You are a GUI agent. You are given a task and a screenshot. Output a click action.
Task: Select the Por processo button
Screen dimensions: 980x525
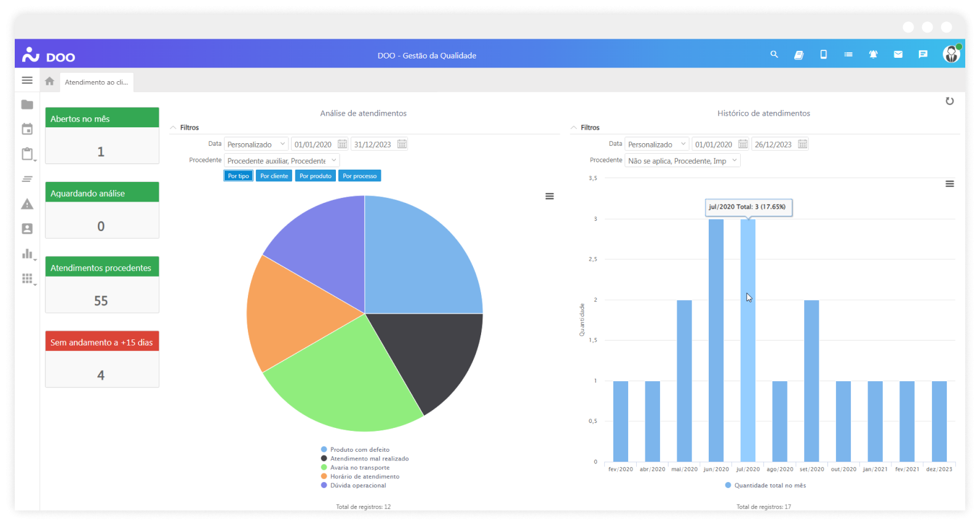coord(359,176)
